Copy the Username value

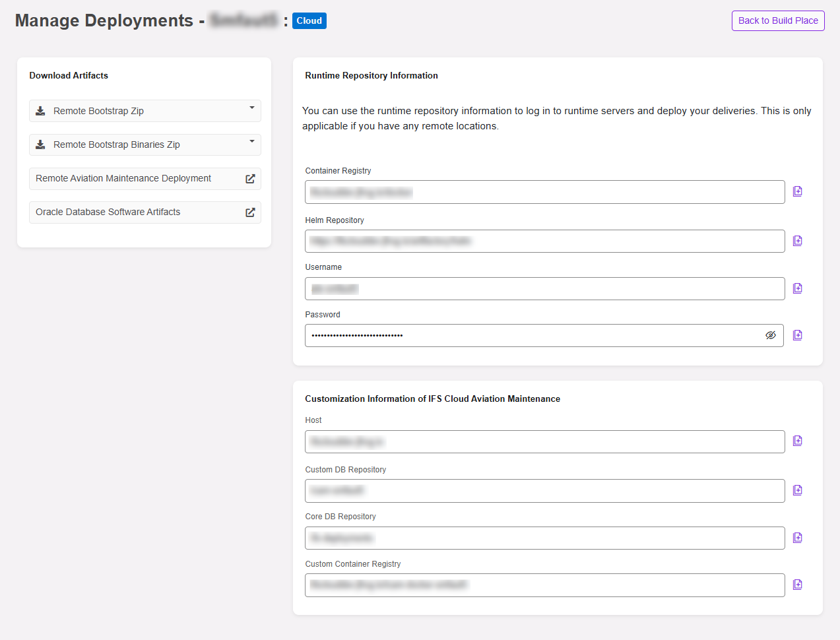pos(797,288)
